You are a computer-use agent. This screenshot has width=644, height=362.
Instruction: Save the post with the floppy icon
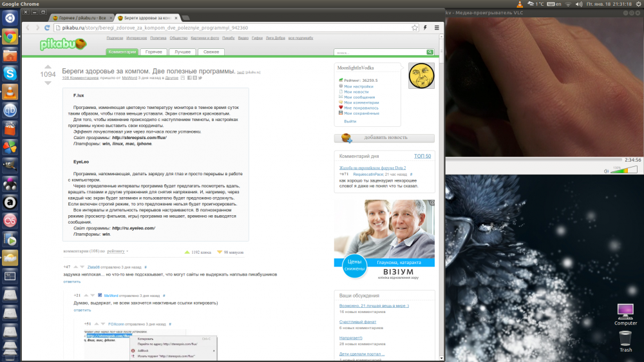pos(183,78)
